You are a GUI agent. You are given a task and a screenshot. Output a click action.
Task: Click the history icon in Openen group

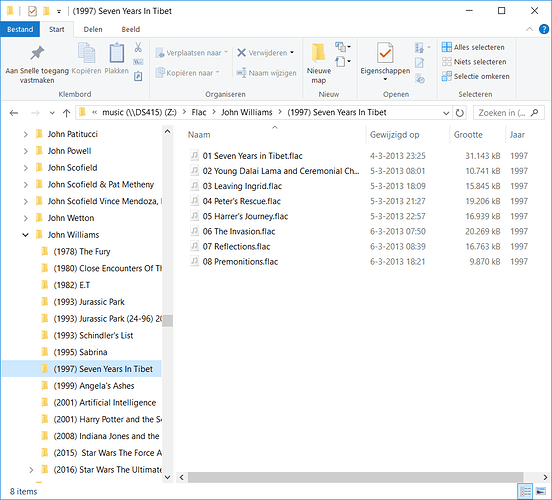(420, 78)
